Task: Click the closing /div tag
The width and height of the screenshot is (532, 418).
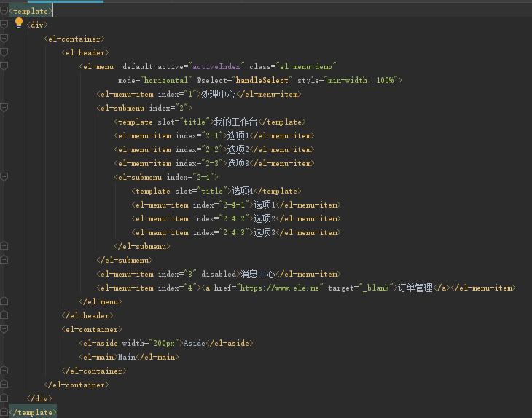Action: click(39, 398)
